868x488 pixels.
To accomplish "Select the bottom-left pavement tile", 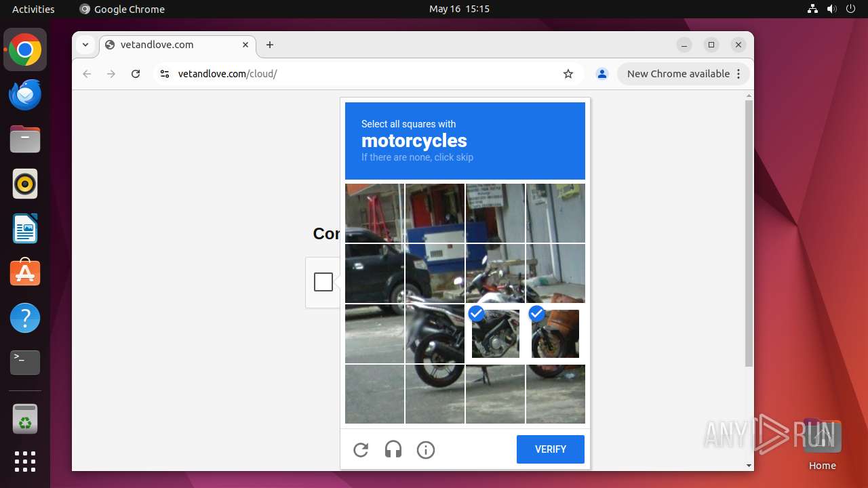I will pos(375,394).
